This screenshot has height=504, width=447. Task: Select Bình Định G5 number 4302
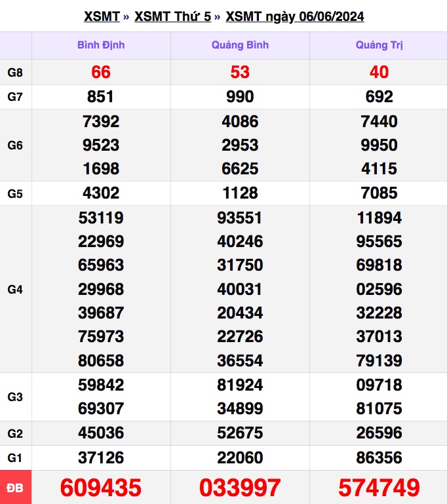101,193
